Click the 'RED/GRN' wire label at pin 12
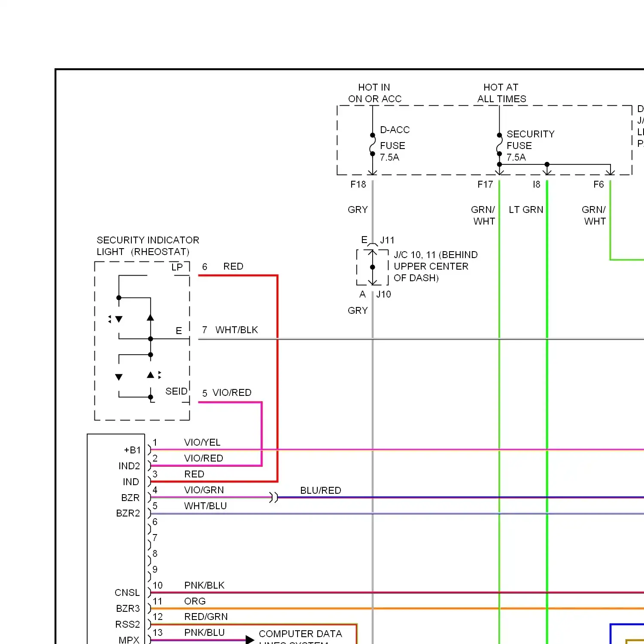This screenshot has height=644, width=644. [x=206, y=617]
